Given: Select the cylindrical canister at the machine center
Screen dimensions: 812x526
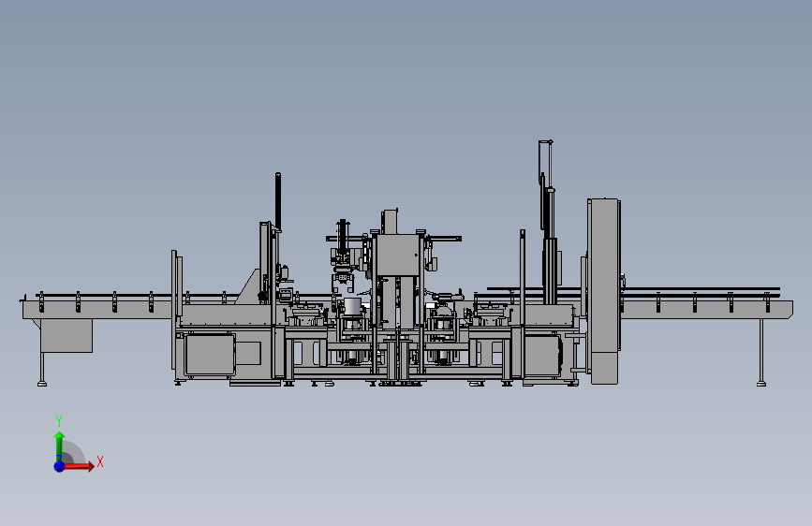Looking at the screenshot, I should click(x=353, y=306).
